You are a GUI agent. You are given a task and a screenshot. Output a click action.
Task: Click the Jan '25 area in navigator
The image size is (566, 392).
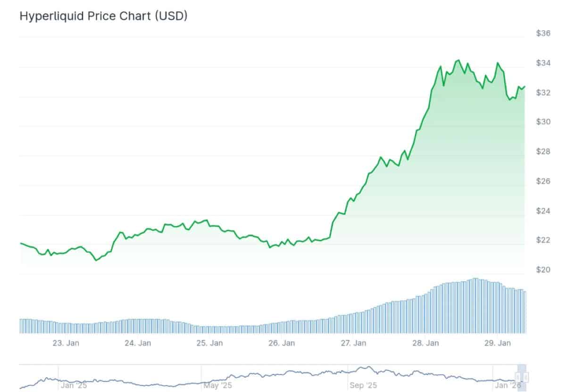coord(75,385)
